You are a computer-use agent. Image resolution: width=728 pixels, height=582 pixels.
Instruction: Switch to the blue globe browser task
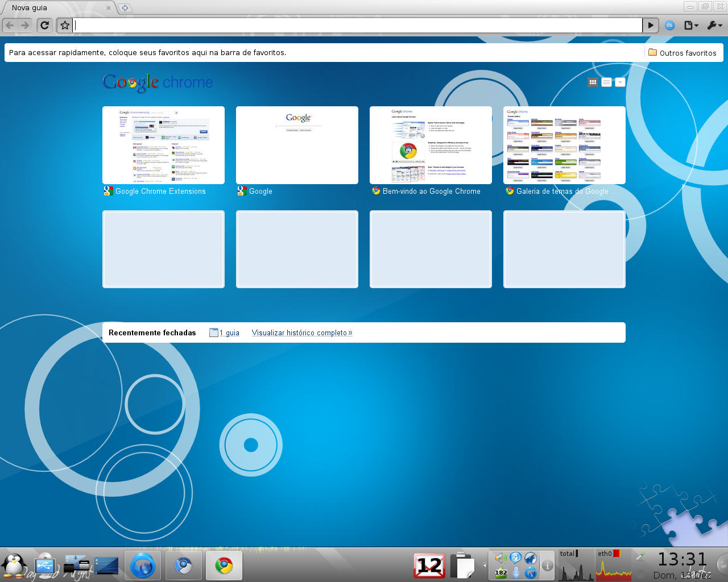pyautogui.click(x=143, y=566)
